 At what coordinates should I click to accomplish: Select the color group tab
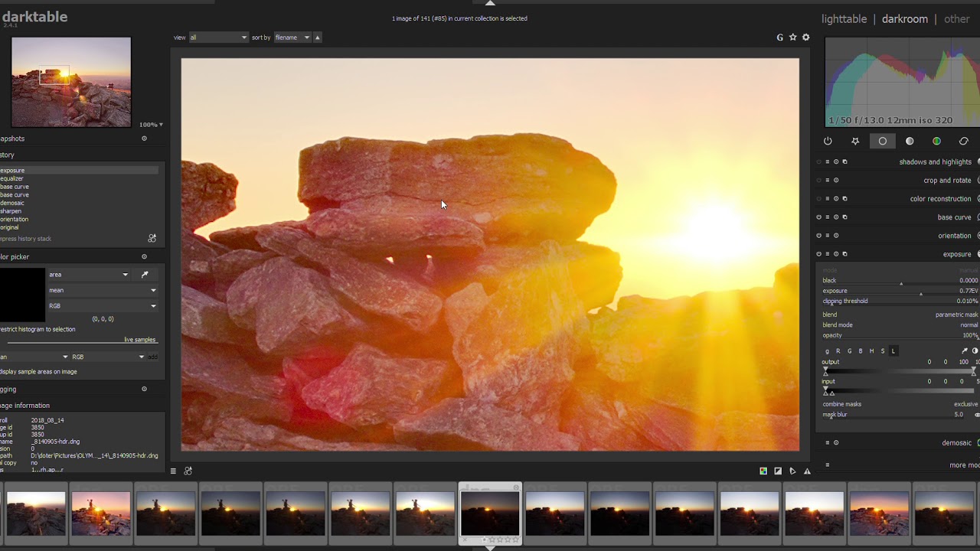pos(936,141)
